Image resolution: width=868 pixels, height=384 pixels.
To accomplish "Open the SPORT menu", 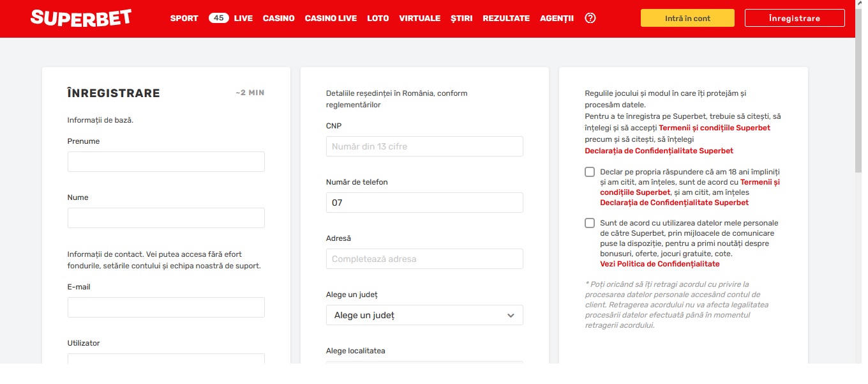I will click(184, 19).
